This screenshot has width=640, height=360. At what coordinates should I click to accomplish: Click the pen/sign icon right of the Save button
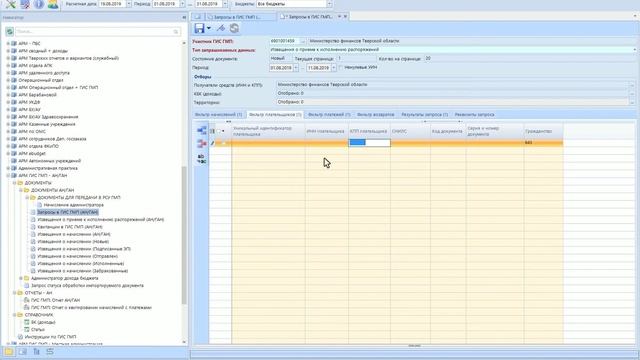tap(221, 28)
